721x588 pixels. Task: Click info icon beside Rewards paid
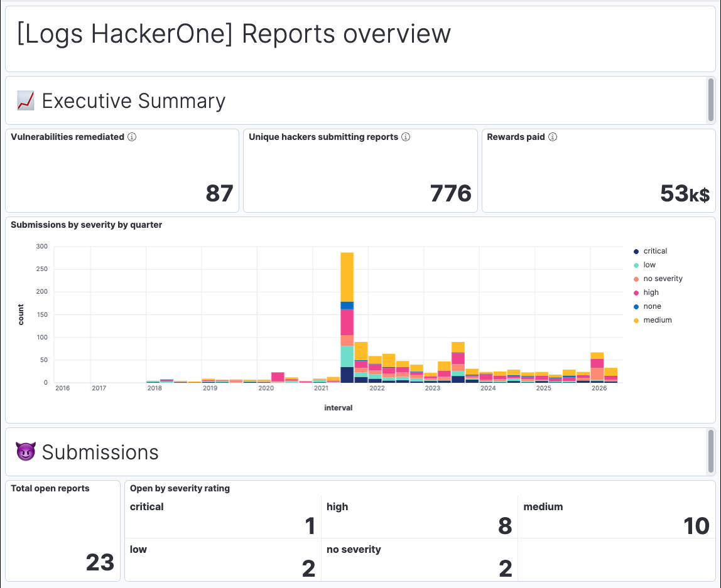point(553,137)
